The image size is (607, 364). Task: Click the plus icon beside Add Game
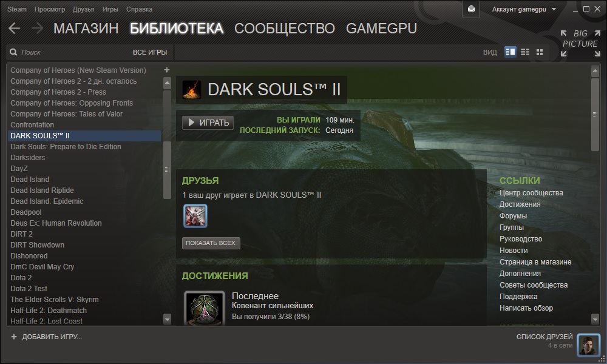point(14,337)
